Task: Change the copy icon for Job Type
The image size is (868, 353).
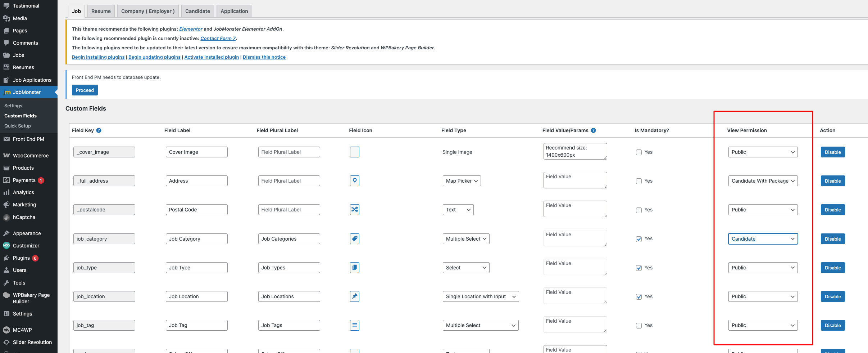Action: (x=354, y=268)
